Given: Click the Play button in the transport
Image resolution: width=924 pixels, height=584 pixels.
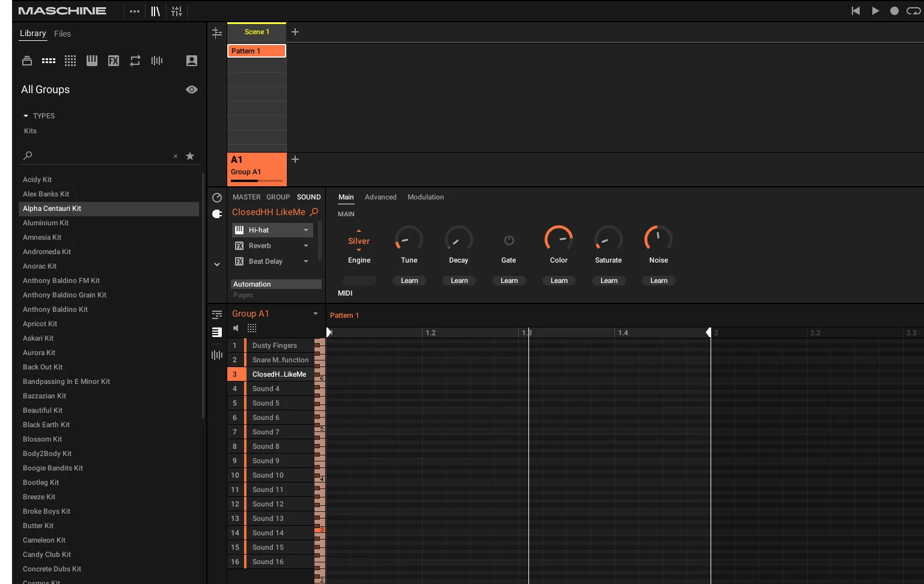Looking at the screenshot, I should [875, 11].
